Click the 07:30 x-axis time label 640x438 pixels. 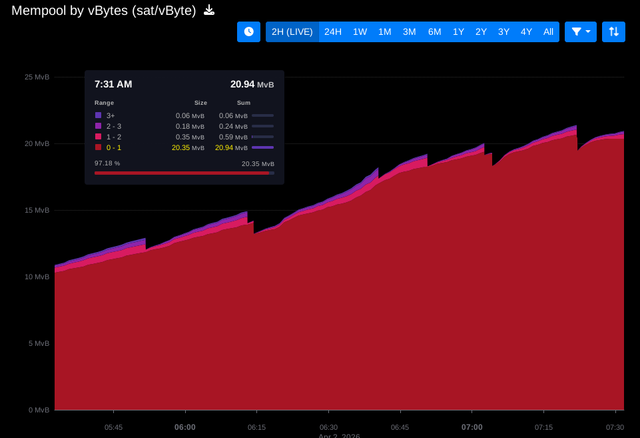click(x=615, y=427)
